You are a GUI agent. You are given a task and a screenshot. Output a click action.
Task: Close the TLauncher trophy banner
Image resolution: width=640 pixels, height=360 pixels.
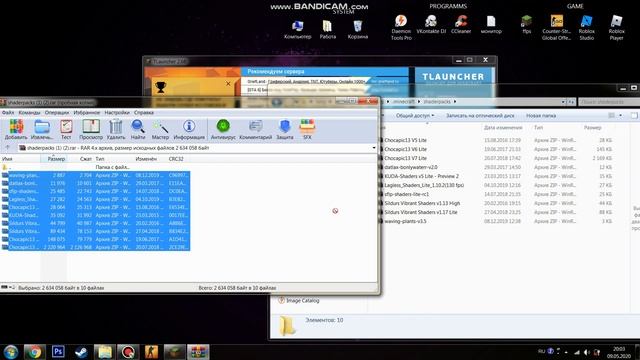(x=228, y=84)
